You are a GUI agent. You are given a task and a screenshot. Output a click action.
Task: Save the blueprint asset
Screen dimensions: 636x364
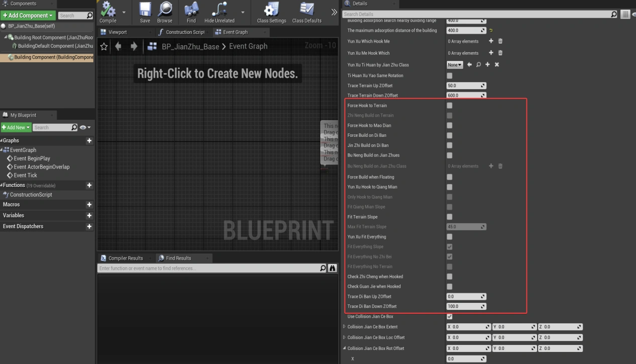click(x=145, y=12)
